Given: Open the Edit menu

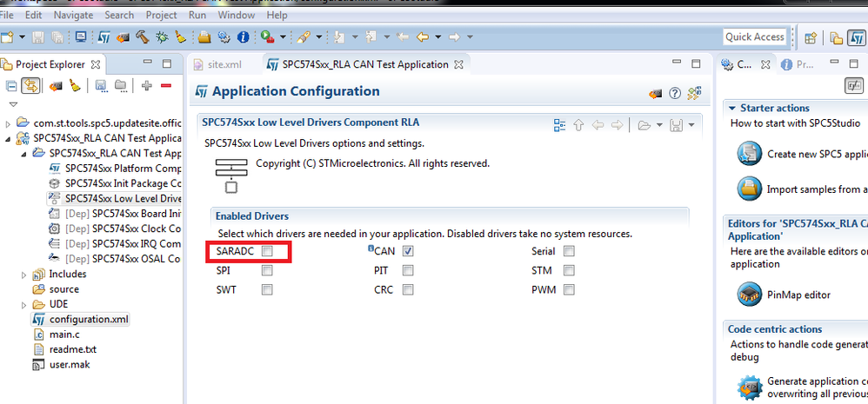Looking at the screenshot, I should point(33,15).
